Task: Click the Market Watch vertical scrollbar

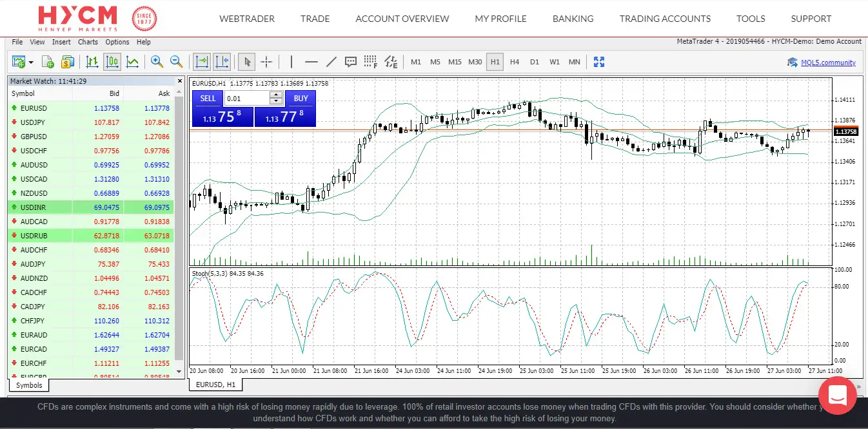Action: [180, 232]
